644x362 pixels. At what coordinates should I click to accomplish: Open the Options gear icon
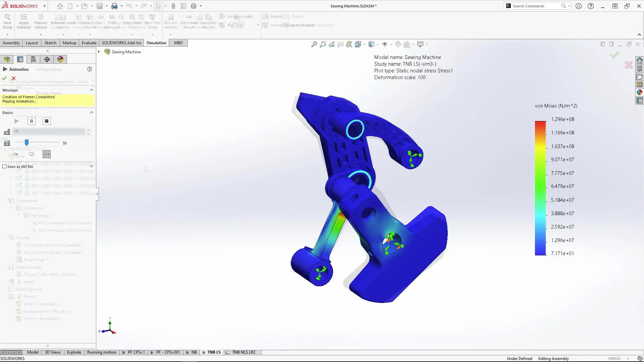[x=194, y=6]
